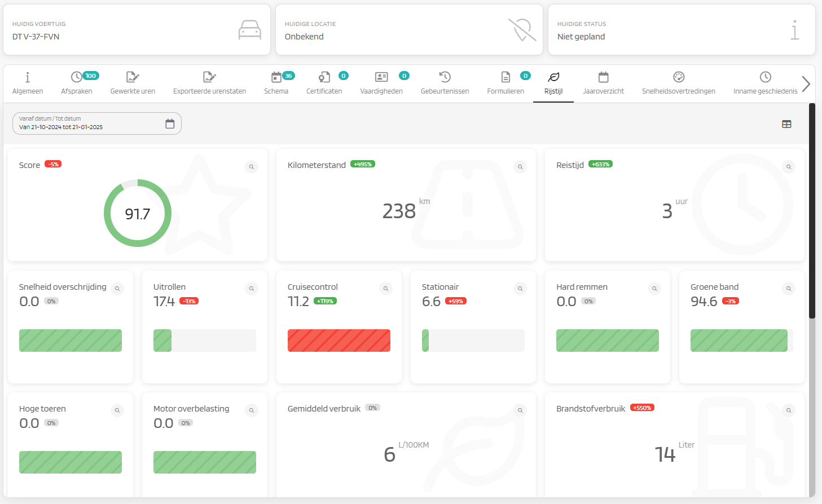Open Hoge toeren details magnifier
Viewport: 822px width, 504px height.
pyautogui.click(x=117, y=410)
